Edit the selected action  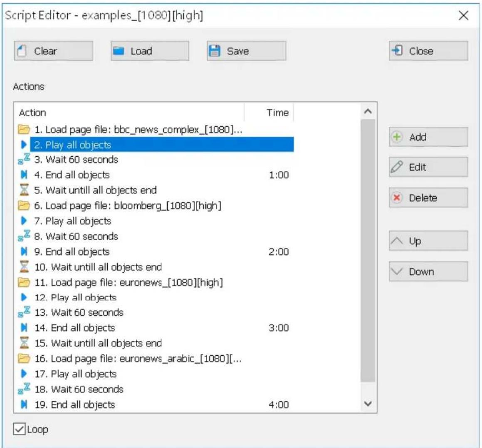pos(428,167)
